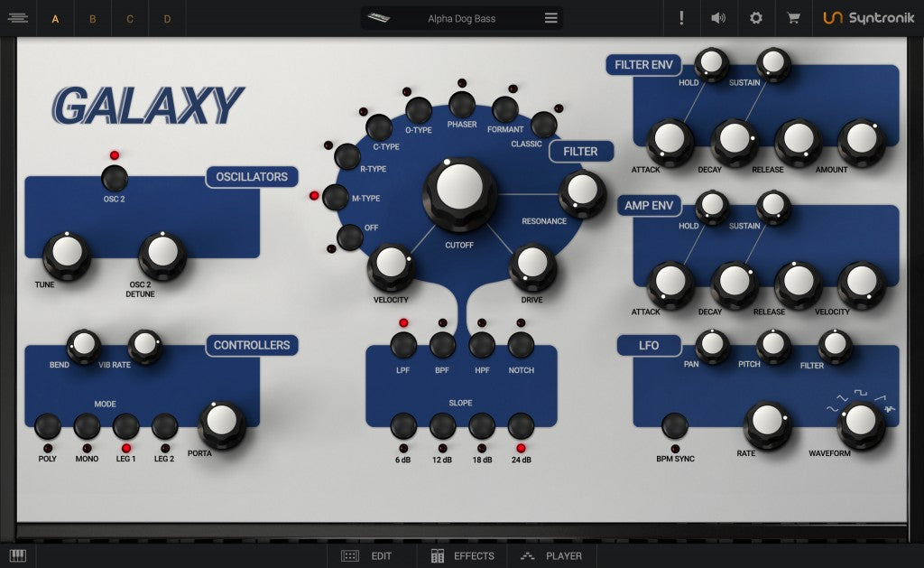Open the hamburger menu at top left

click(x=18, y=17)
